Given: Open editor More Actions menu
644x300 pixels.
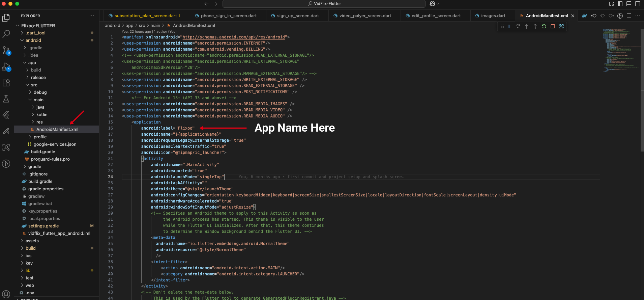Looking at the screenshot, I should pos(638,16).
